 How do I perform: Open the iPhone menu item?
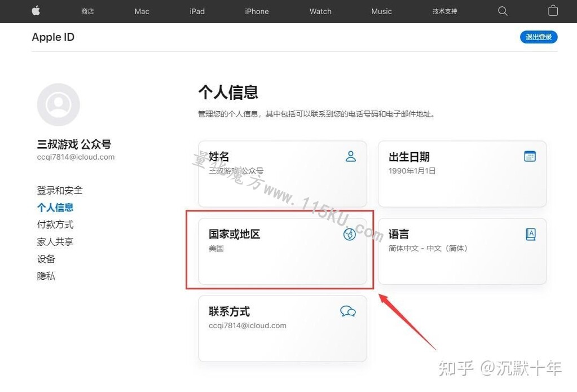257,11
